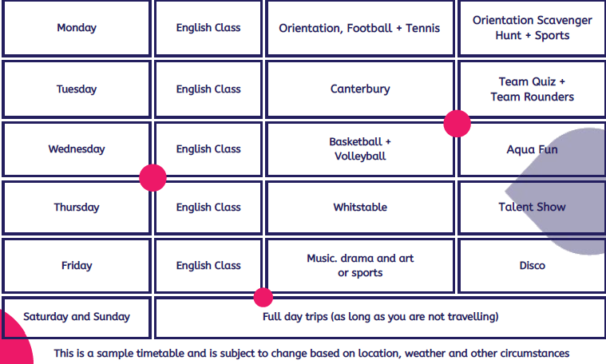606x364 pixels.
Task: Select the Saturday and Sunday cell
Action: tap(77, 317)
